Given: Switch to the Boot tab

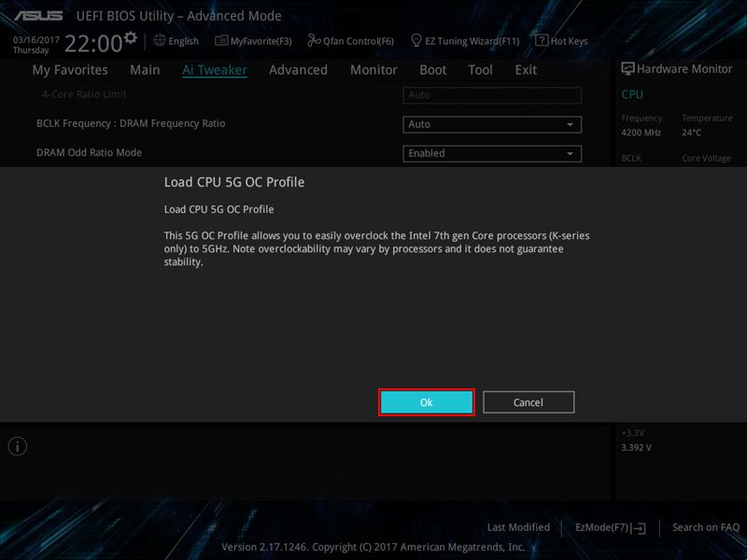Looking at the screenshot, I should [432, 70].
